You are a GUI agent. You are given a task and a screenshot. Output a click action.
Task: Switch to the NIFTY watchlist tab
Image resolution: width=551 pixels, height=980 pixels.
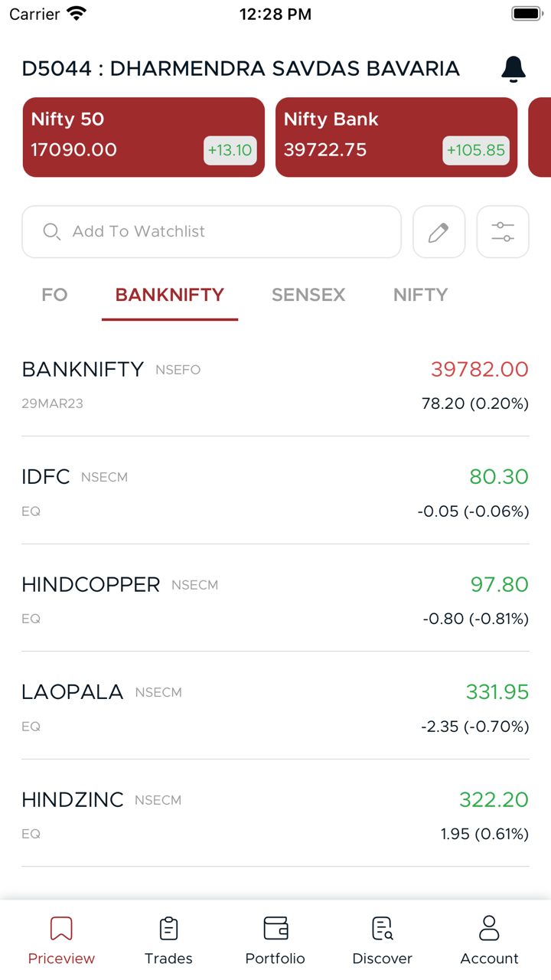tap(420, 295)
